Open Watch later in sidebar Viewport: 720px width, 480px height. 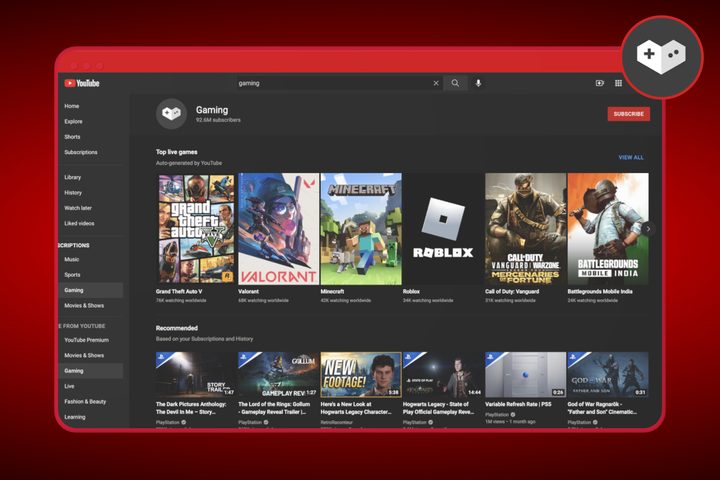click(78, 208)
